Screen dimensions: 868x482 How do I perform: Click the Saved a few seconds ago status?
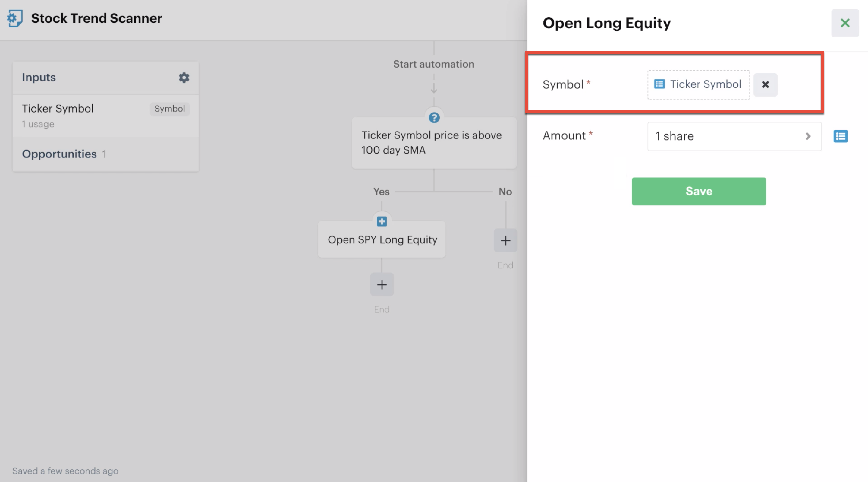(x=65, y=471)
